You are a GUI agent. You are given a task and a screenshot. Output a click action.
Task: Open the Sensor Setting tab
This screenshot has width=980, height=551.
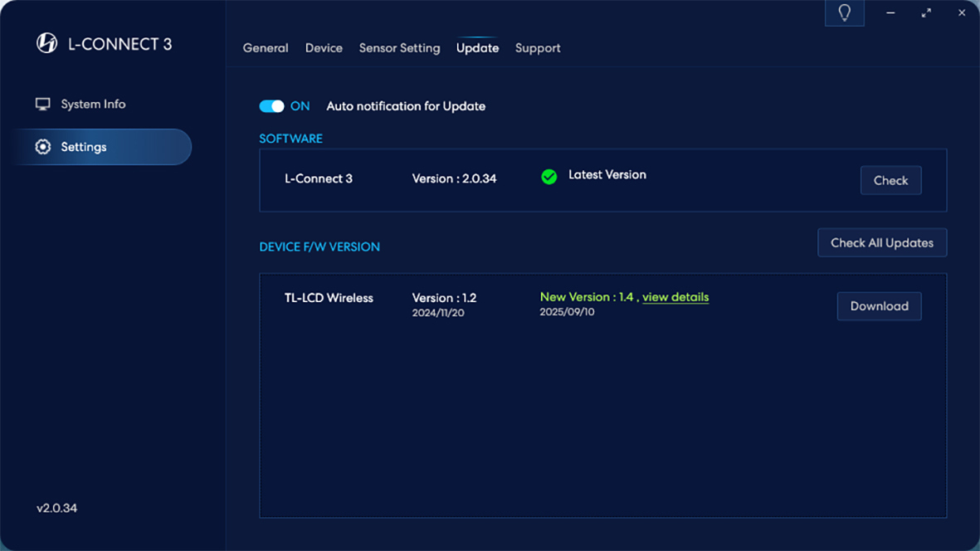tap(399, 48)
